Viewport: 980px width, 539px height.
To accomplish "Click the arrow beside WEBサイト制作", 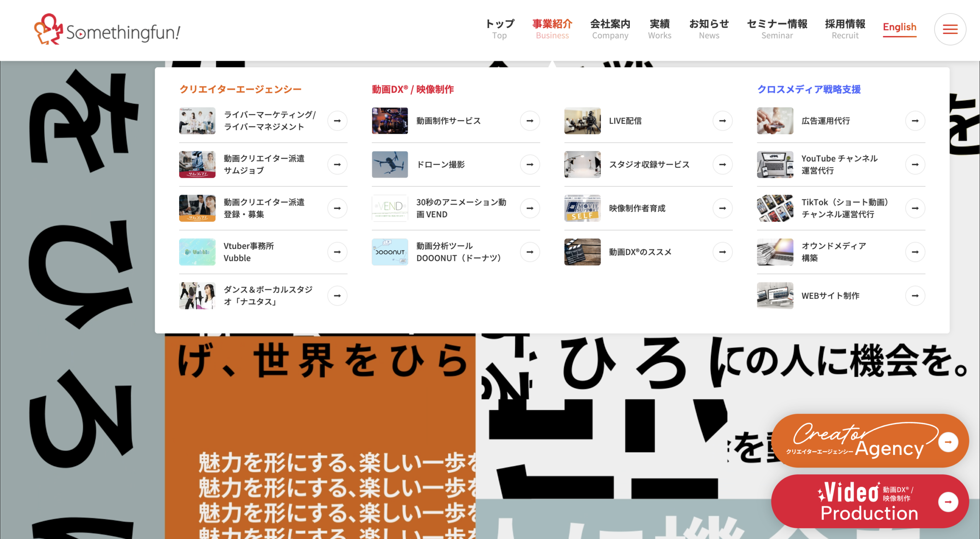I will pyautogui.click(x=915, y=295).
